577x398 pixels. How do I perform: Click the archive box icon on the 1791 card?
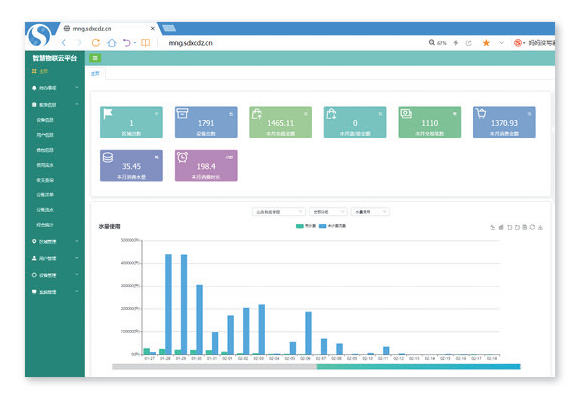pos(182,113)
